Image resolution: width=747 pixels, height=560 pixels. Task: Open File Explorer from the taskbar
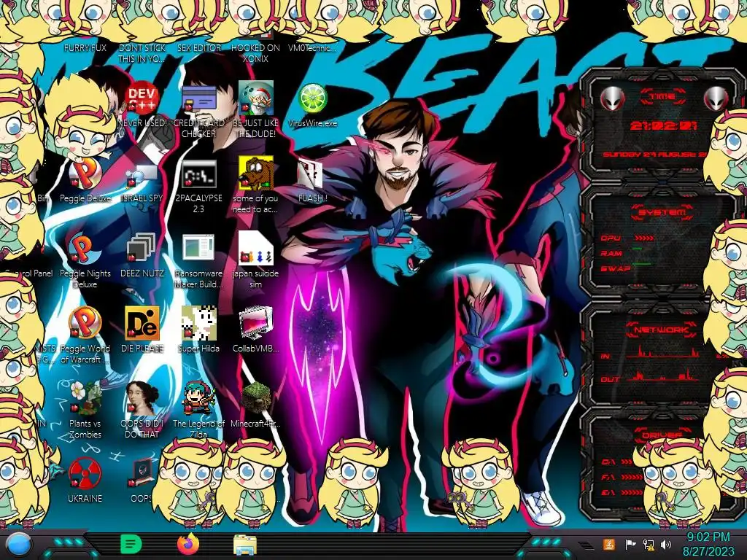pyautogui.click(x=245, y=545)
